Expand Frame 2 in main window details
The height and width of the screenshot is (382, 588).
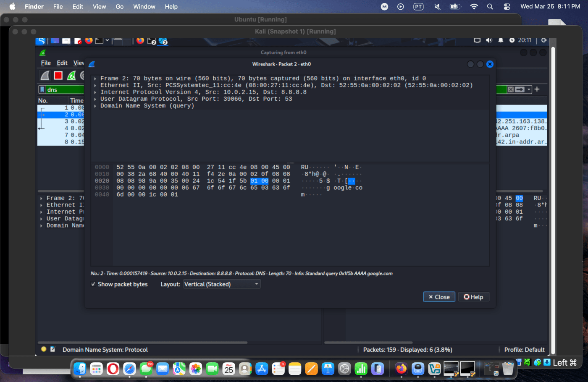41,198
